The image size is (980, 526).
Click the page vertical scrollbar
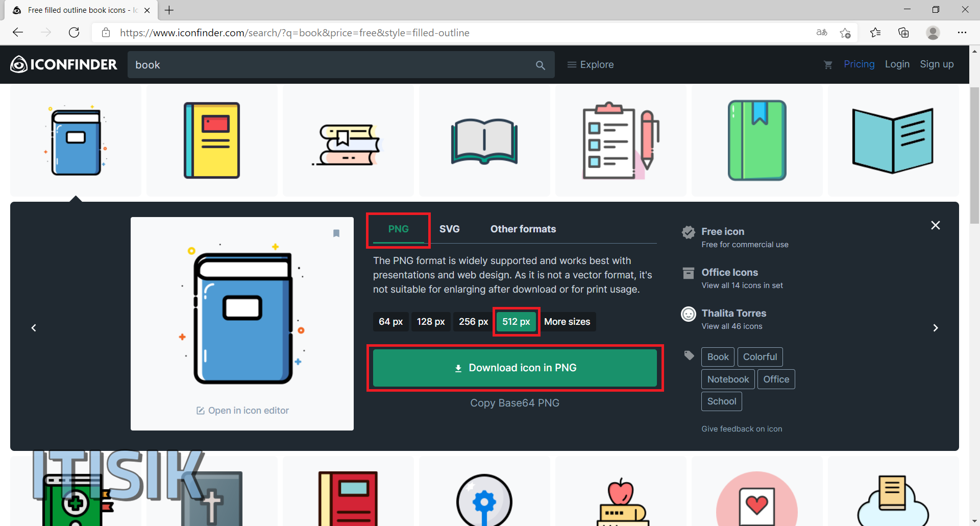pyautogui.click(x=975, y=156)
